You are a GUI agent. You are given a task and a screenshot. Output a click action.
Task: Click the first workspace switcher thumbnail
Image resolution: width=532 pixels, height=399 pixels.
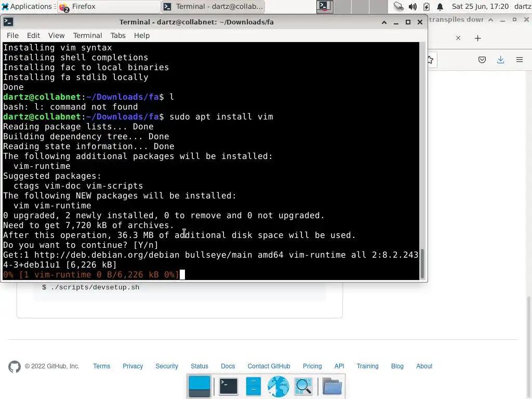tap(325, 6)
